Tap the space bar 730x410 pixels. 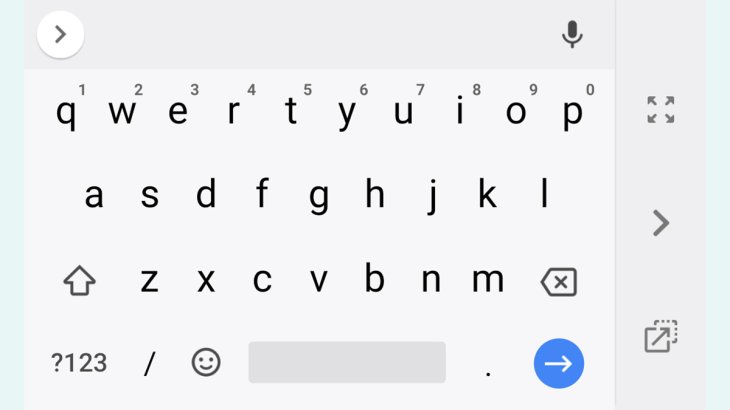point(347,362)
